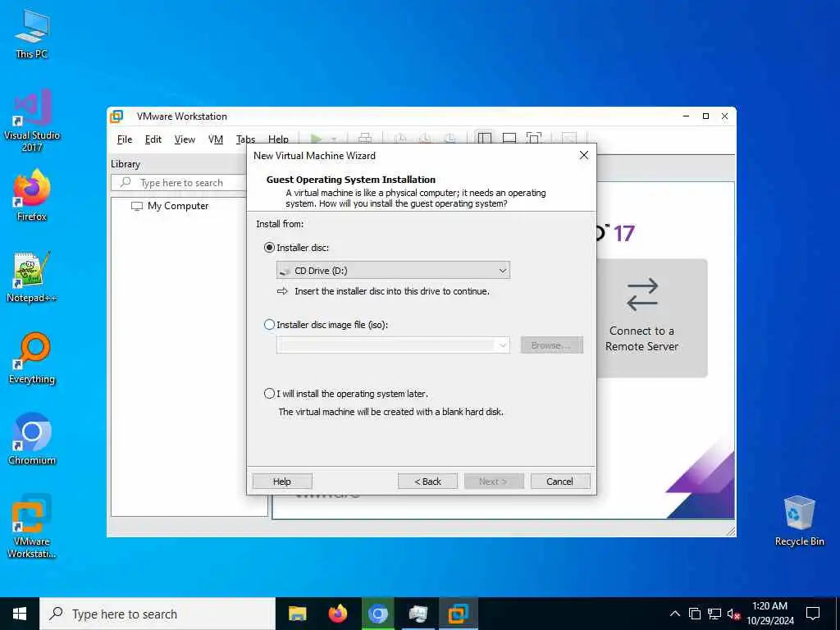Go back with the < Back button
The height and width of the screenshot is (630, 840).
click(427, 481)
